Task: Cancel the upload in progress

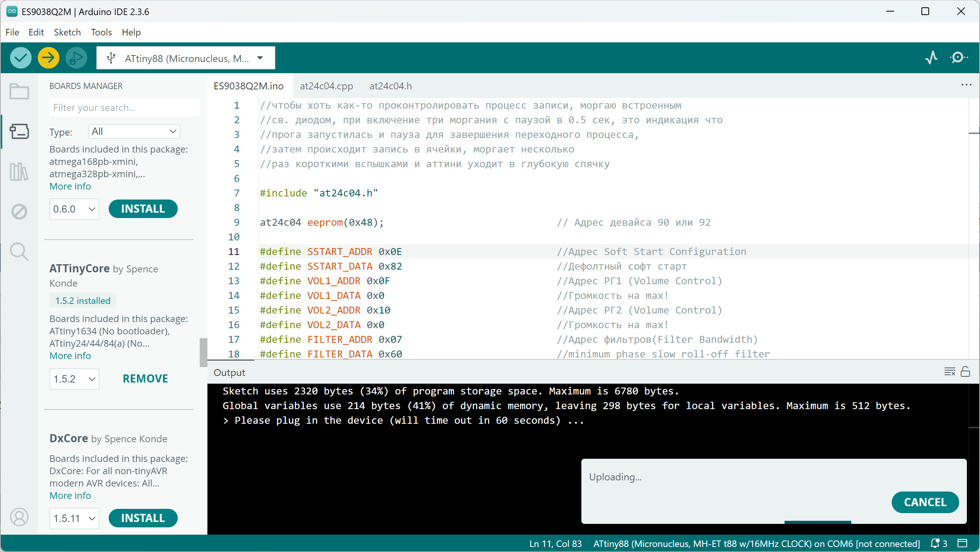Action: (925, 502)
